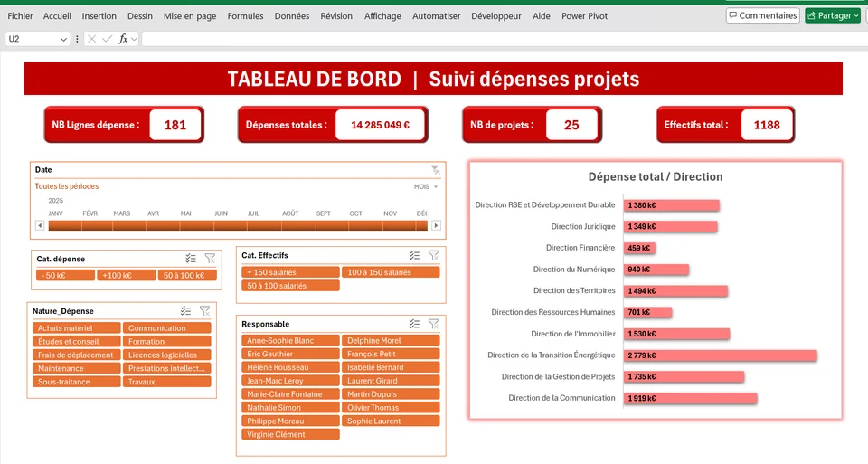Click the formula bar cancel X icon
Image resolution: width=868 pixels, height=464 pixels.
[92, 39]
